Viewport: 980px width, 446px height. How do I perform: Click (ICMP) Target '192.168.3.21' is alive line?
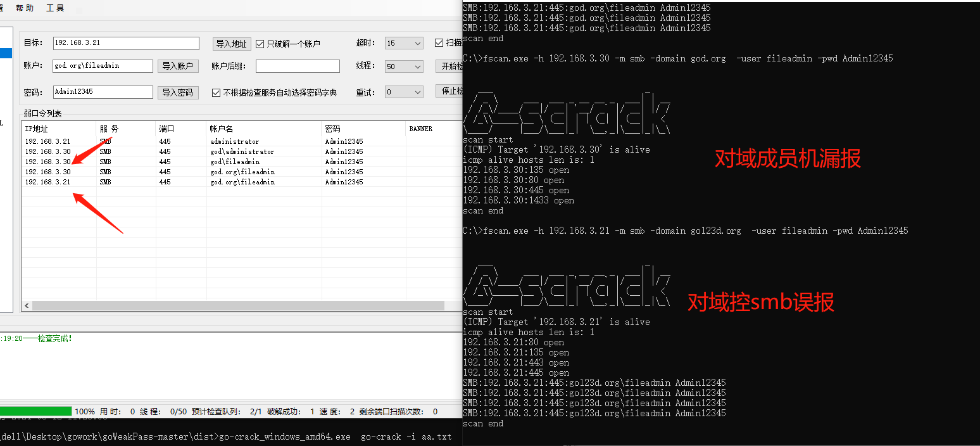pyautogui.click(x=556, y=322)
